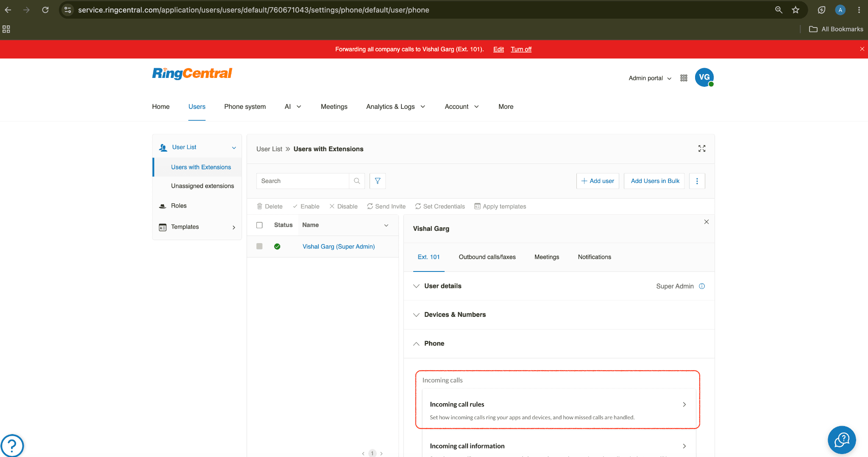
Task: Click Add Users in Bulk
Action: coord(655,181)
